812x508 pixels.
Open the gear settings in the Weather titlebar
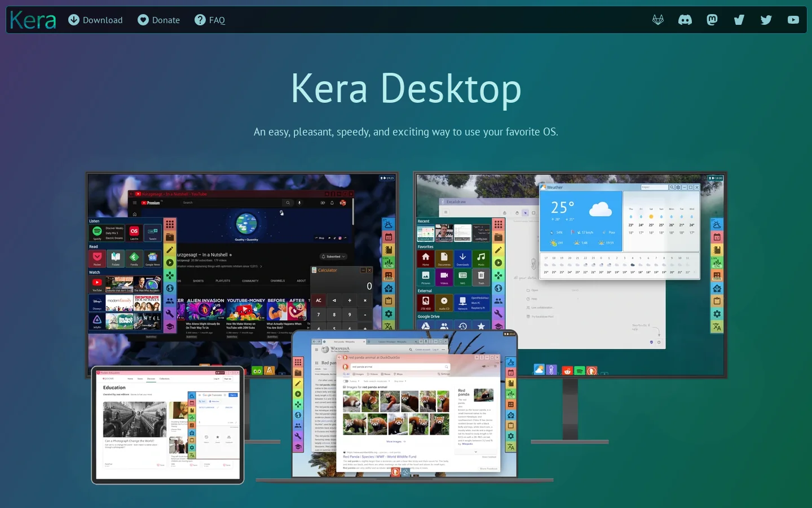678,187
